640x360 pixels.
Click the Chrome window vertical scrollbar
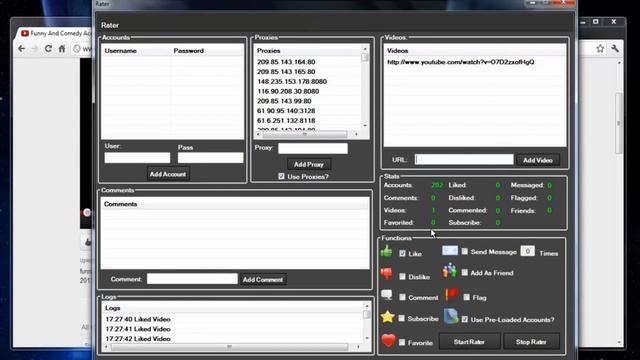point(619,123)
